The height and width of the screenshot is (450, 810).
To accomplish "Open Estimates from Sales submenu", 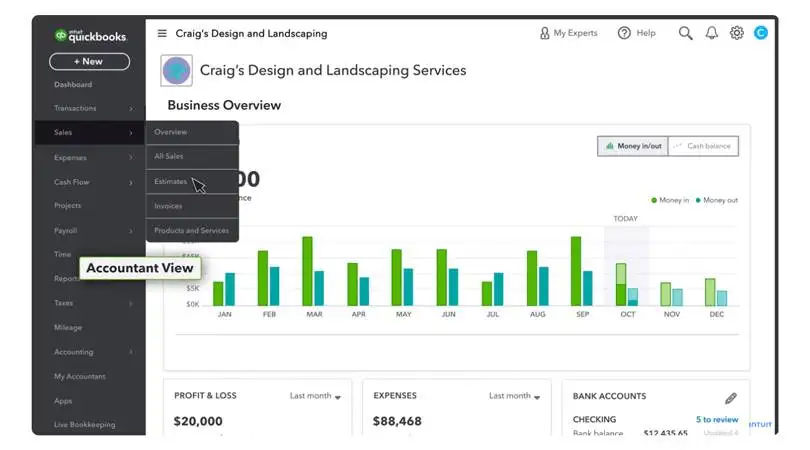I will pyautogui.click(x=192, y=181).
